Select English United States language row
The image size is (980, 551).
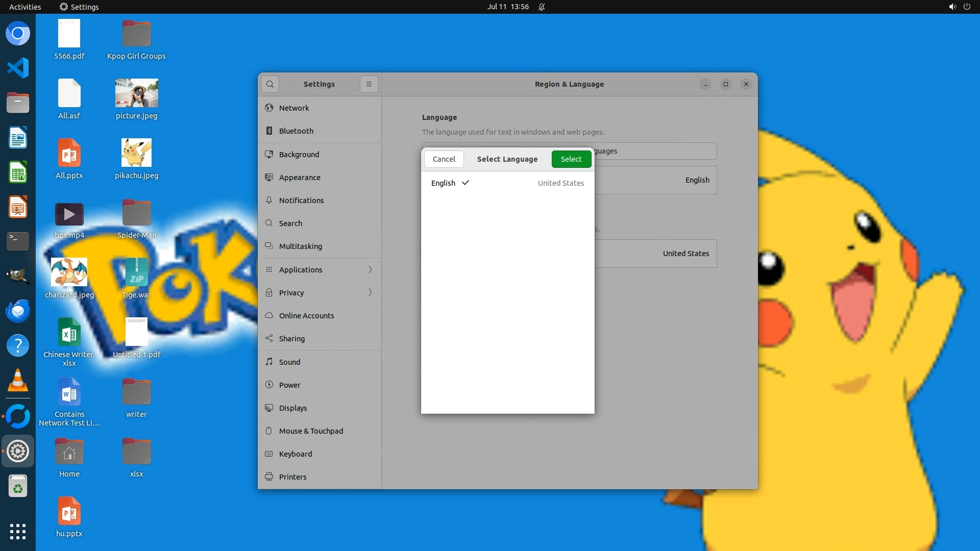pyautogui.click(x=507, y=183)
